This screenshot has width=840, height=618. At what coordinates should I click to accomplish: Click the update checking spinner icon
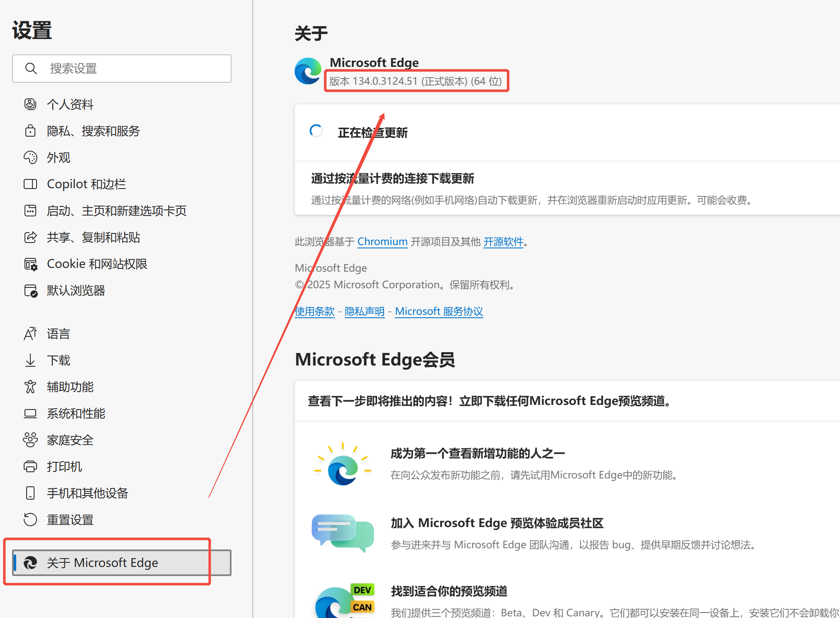[316, 131]
